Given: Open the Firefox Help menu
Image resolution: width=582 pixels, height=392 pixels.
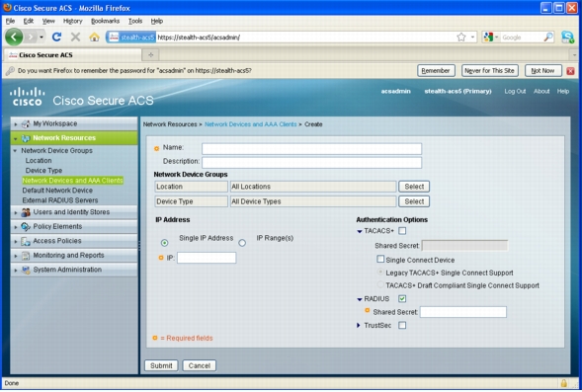Looking at the screenshot, I should click(157, 21).
